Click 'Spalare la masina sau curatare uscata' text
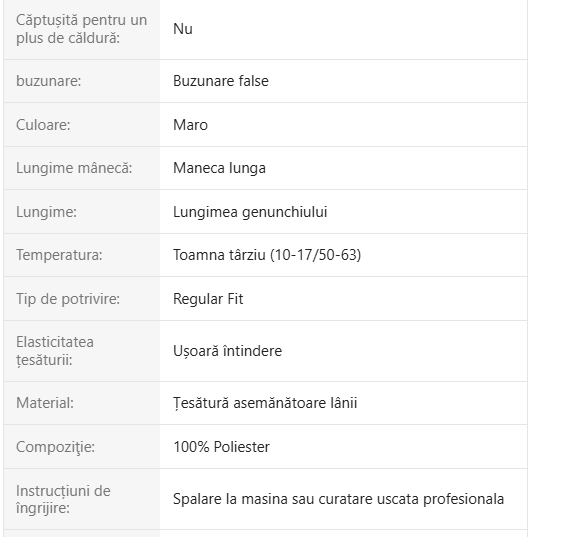This screenshot has height=537, width=573. [x=296, y=499]
